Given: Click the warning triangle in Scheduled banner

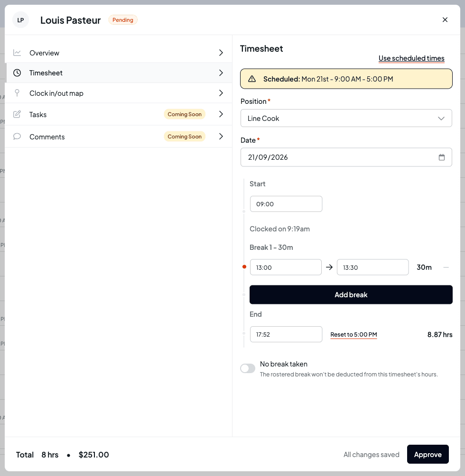Looking at the screenshot, I should point(252,79).
